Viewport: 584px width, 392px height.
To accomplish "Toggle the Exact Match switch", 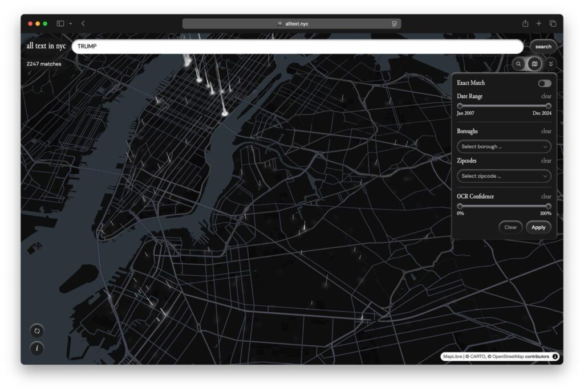I will pos(545,83).
